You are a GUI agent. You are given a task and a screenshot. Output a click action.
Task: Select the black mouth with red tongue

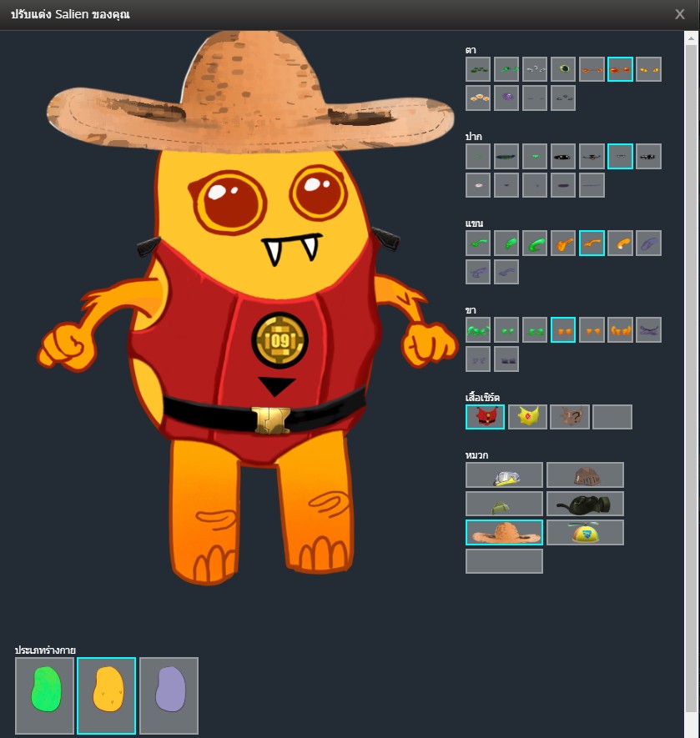592,157
